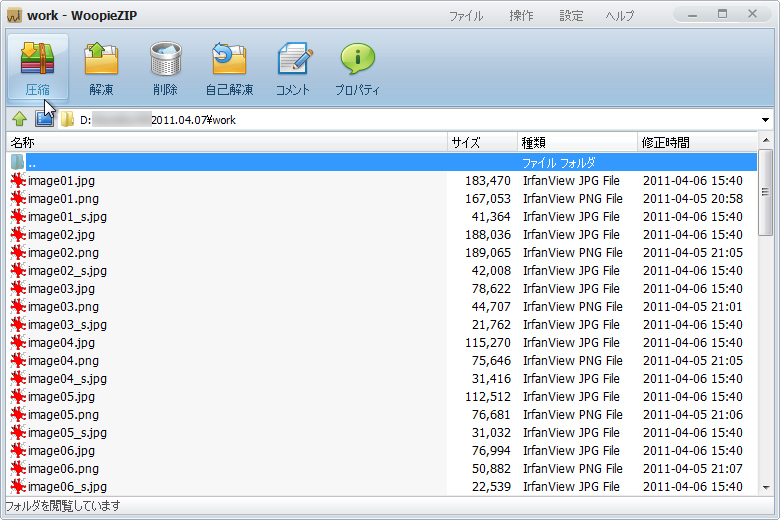Image resolution: width=780 pixels, height=520 pixels.
Task: Sort by 種類 column header
Action: (x=578, y=143)
